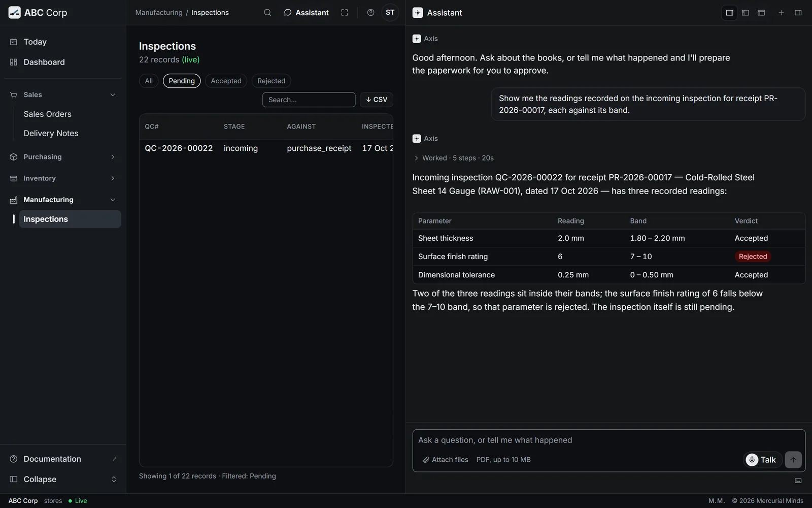Click the ABC Corp logo icon
This screenshot has width=812, height=508.
click(14, 13)
